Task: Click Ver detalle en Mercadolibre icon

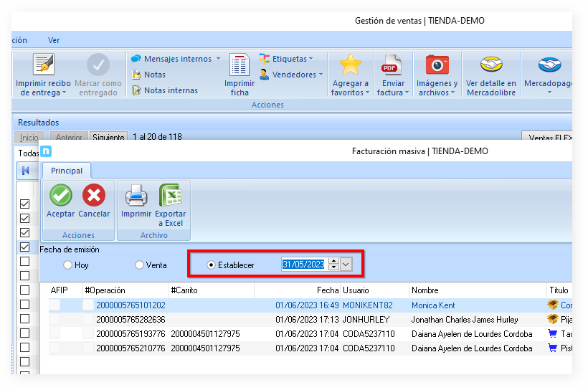Action: 491,65
